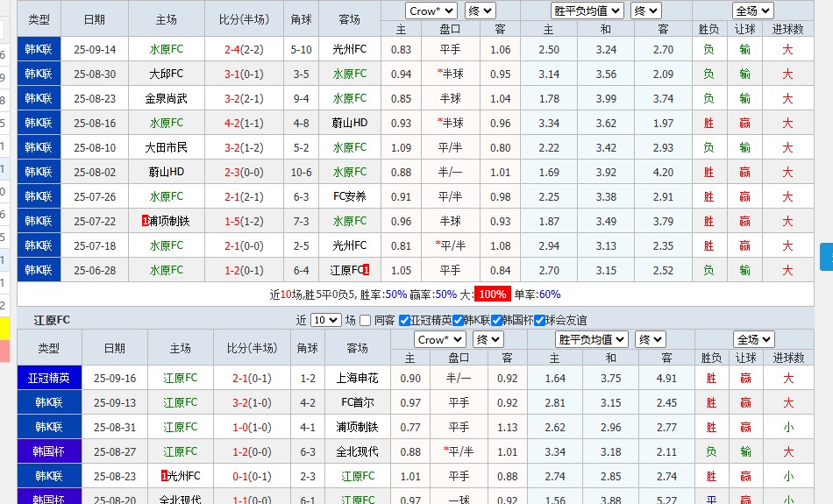Click the red card badge beside 浦项制铁
Viewport: 833px width, 504px height.
coord(145,221)
